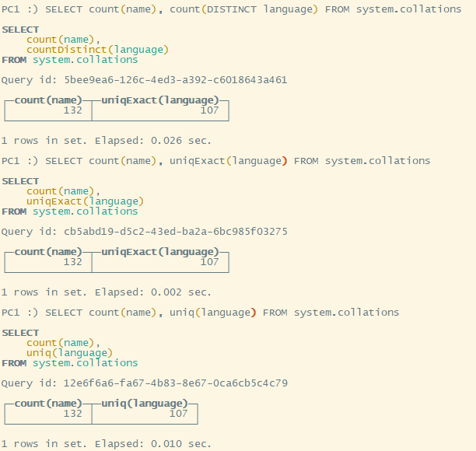Click the 'uniqExact(language)' line in the second formatted query

[x=85, y=201]
